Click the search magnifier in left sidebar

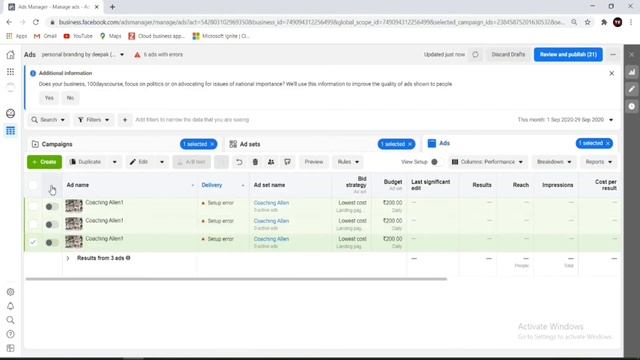(11, 320)
